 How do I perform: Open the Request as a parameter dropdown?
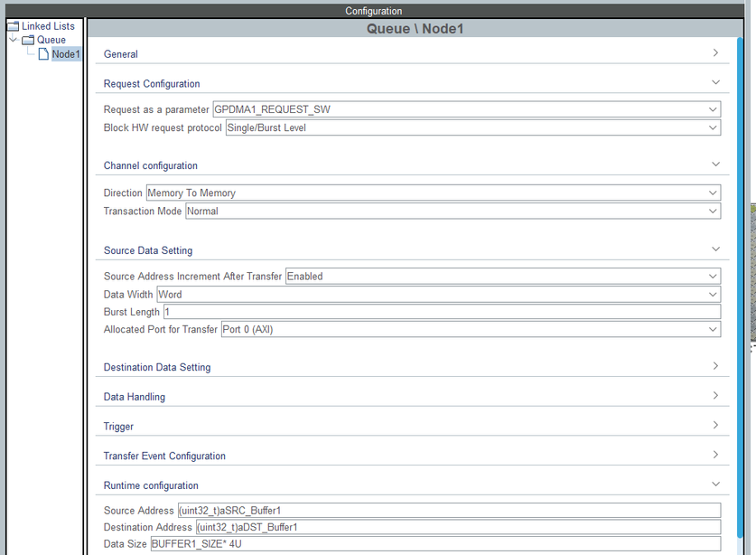click(x=467, y=109)
